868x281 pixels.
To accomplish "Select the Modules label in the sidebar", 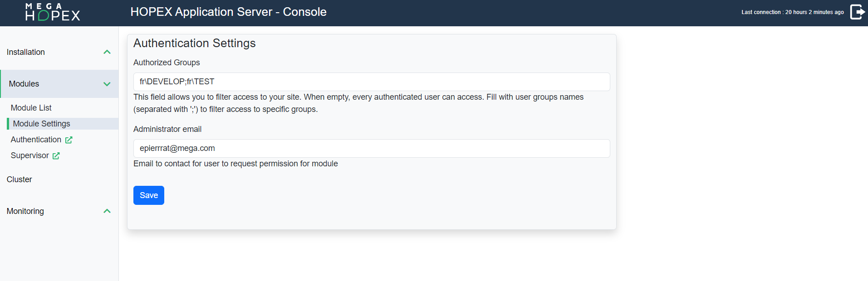I will [24, 84].
